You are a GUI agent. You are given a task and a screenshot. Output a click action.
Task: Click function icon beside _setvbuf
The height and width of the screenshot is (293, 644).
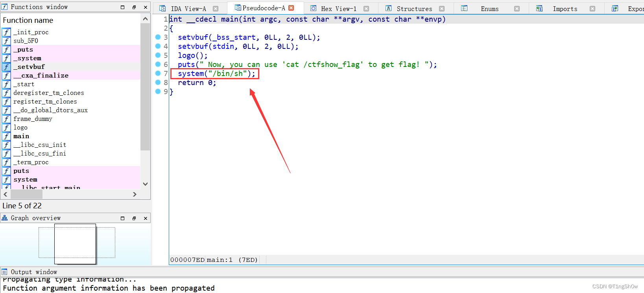pos(6,67)
